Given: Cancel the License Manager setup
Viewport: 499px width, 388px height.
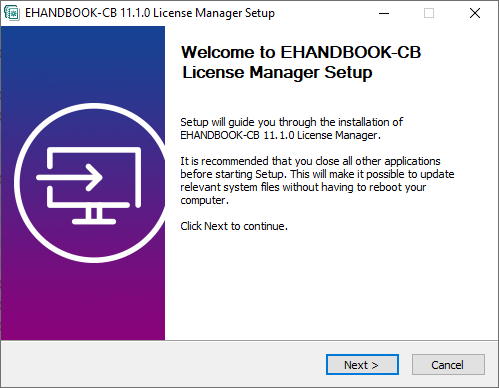Looking at the screenshot, I should [x=448, y=365].
